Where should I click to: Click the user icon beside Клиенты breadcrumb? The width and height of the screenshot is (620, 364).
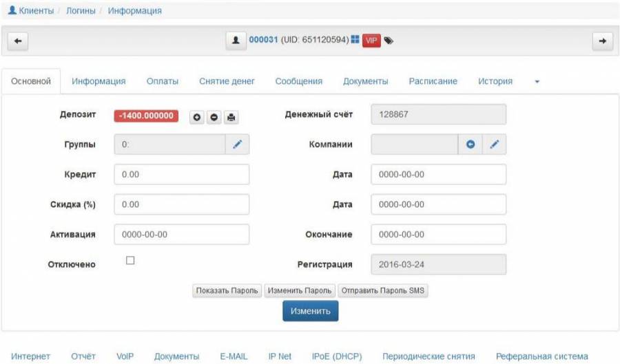click(12, 10)
